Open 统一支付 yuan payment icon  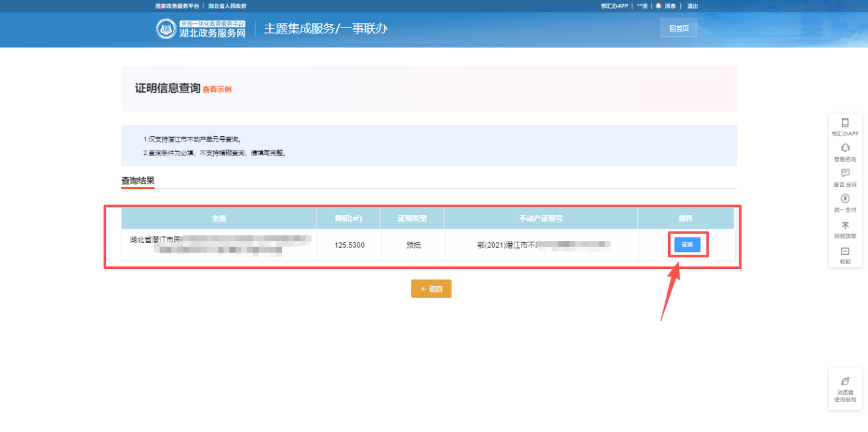(x=845, y=199)
